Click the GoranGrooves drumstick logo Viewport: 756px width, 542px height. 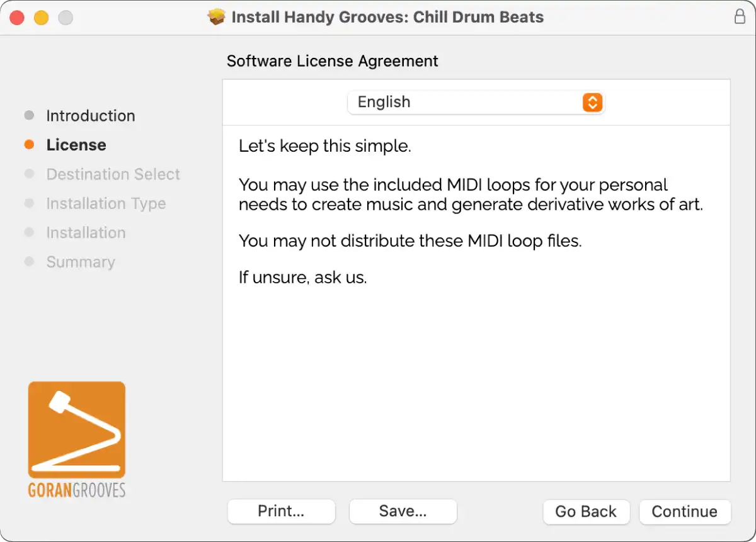click(77, 429)
